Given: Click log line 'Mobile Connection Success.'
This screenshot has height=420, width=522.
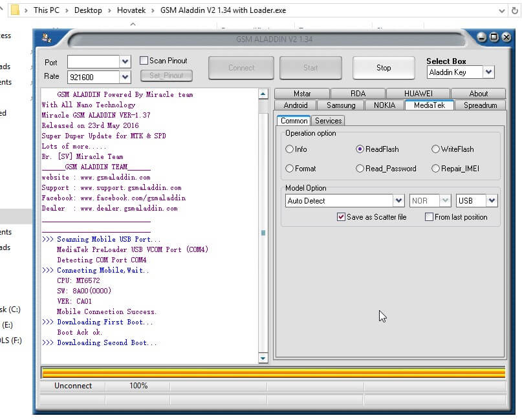Looking at the screenshot, I should pos(106,311).
